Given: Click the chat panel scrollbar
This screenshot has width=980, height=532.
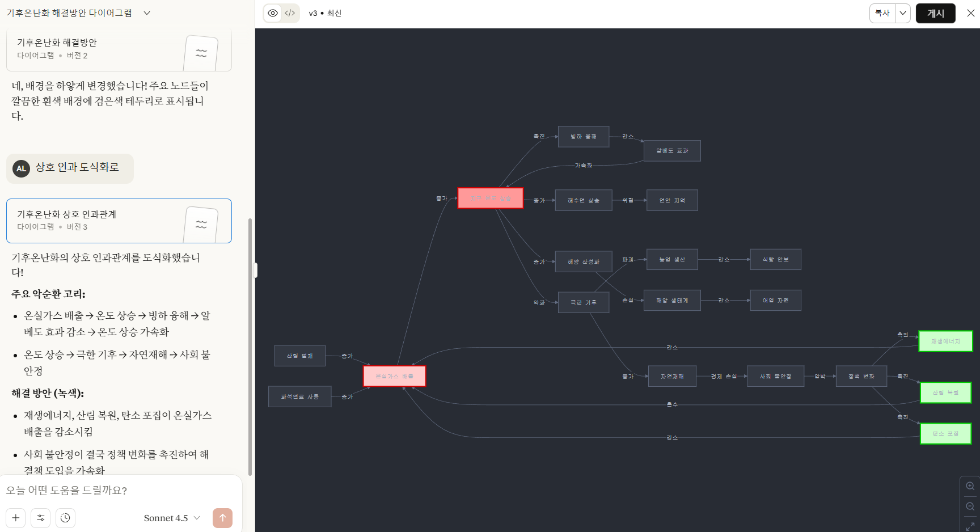Looking at the screenshot, I should click(250, 346).
